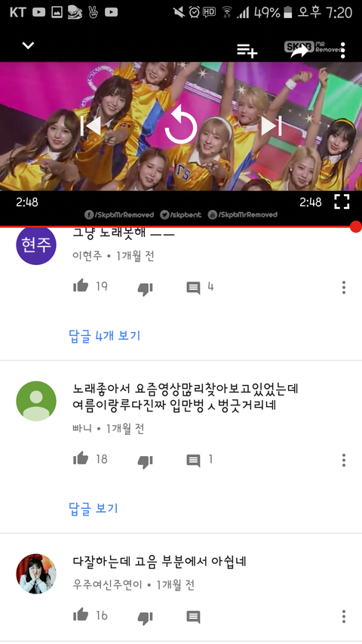Skip to the next video
Image resolution: width=362 pixels, height=644 pixels.
[x=271, y=125]
